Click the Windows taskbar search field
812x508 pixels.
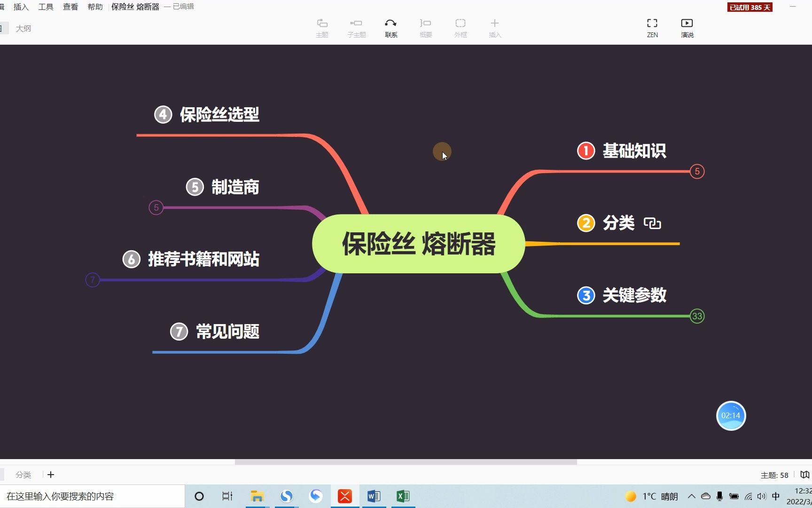tap(92, 496)
